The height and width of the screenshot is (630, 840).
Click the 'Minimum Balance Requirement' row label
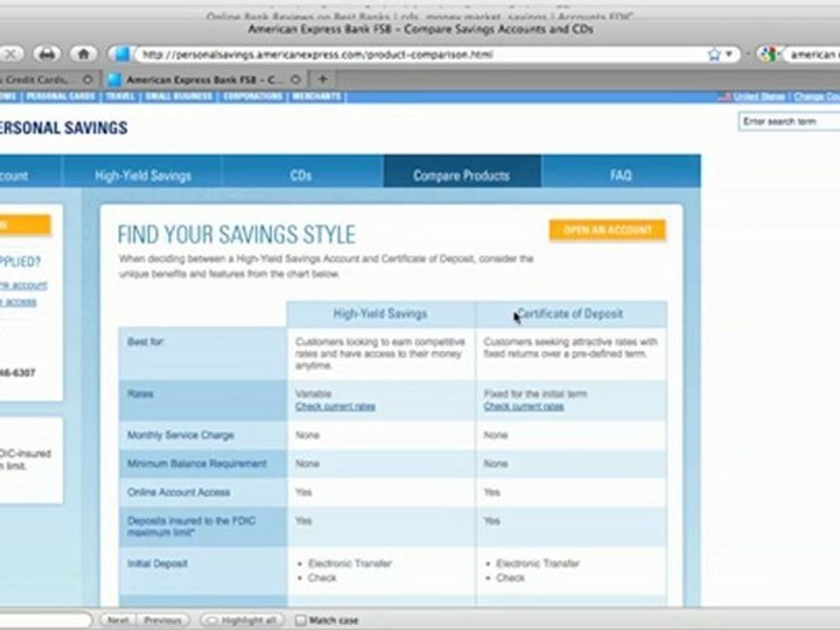[197, 464]
